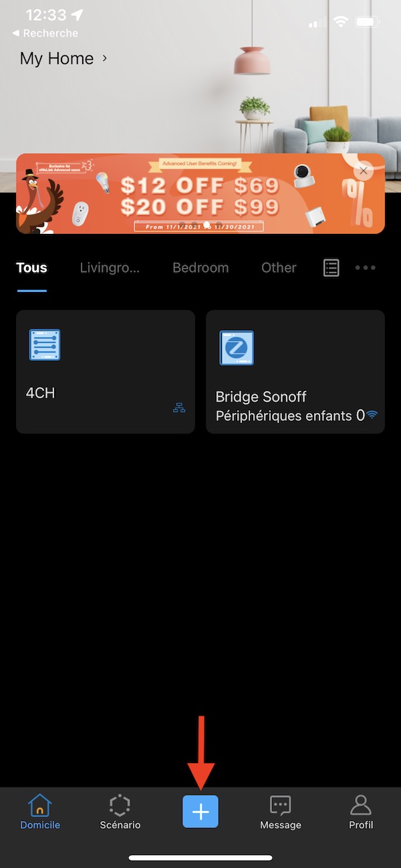Image resolution: width=401 pixels, height=868 pixels.
Task: Select the Livingroom tab
Action: coord(110,267)
